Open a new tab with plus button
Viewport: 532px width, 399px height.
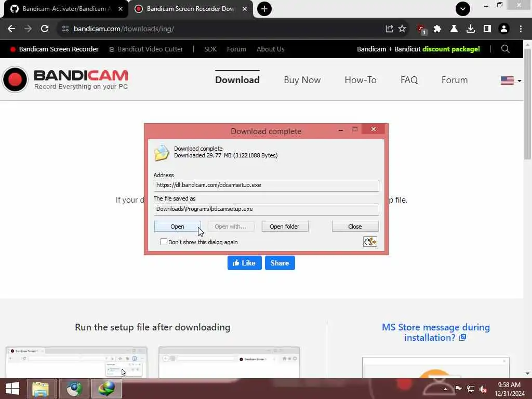click(264, 9)
